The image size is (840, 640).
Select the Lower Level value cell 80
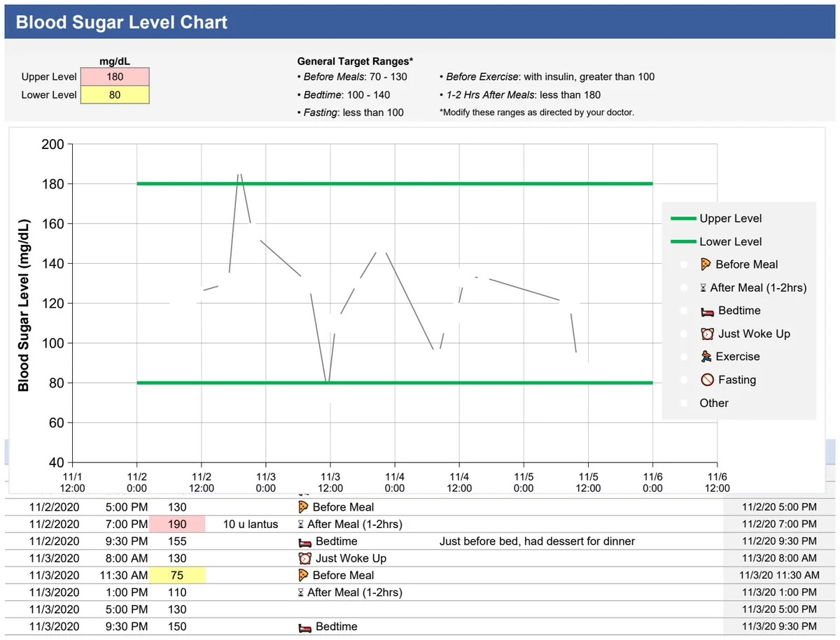pyautogui.click(x=115, y=94)
